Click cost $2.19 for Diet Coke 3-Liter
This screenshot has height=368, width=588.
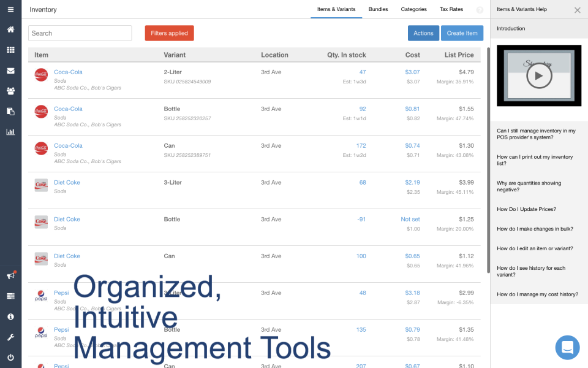coord(412,183)
